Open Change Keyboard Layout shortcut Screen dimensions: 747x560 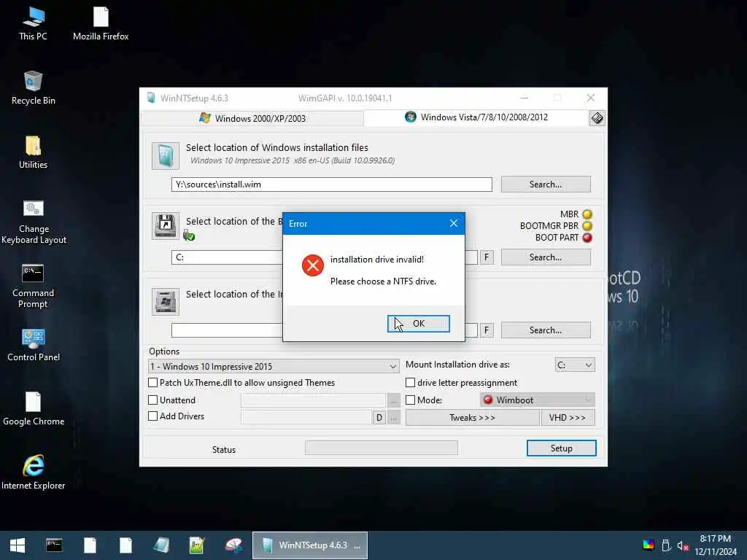pyautogui.click(x=34, y=222)
